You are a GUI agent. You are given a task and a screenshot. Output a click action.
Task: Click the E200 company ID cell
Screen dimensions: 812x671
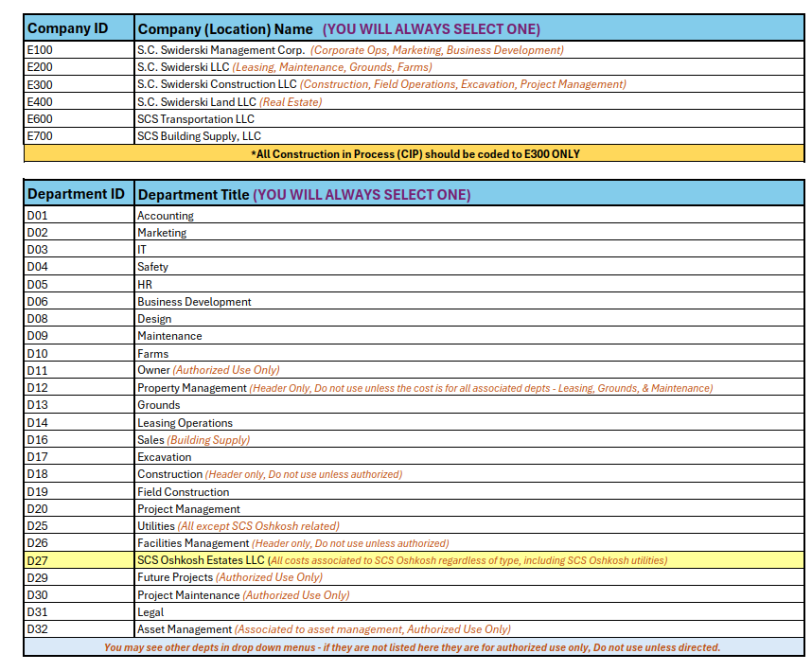[x=79, y=67]
